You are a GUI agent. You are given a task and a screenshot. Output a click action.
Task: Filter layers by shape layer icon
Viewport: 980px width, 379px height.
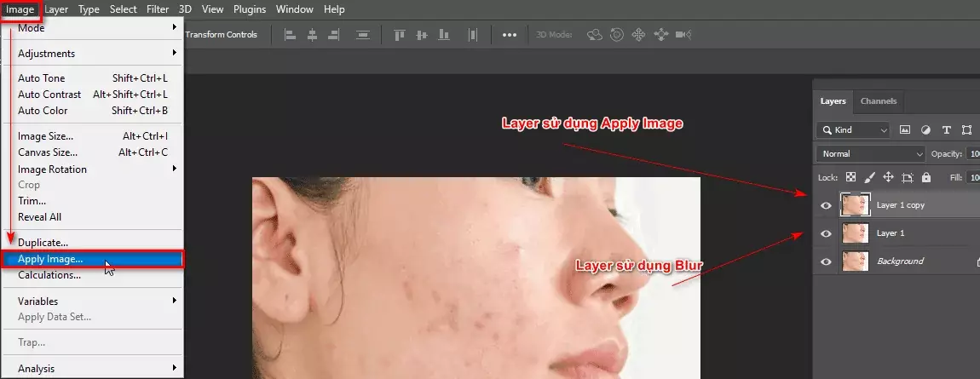[x=967, y=129]
